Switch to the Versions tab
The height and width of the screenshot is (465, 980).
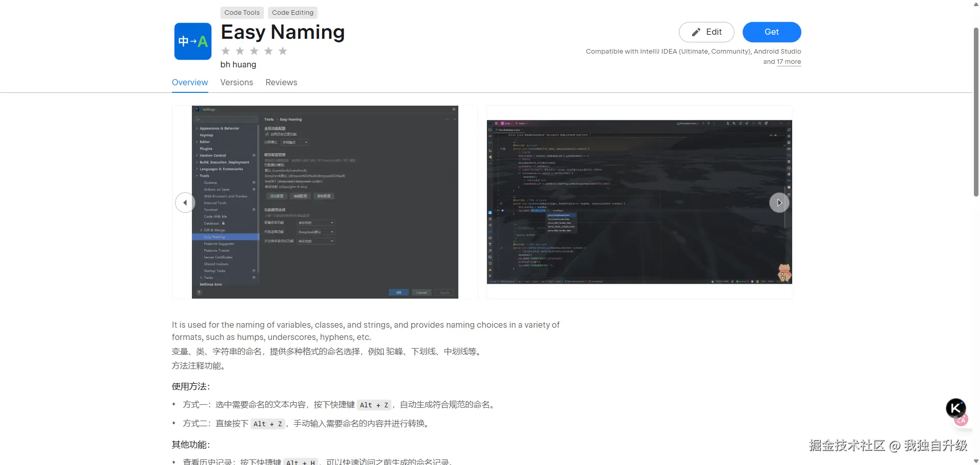pyautogui.click(x=236, y=83)
